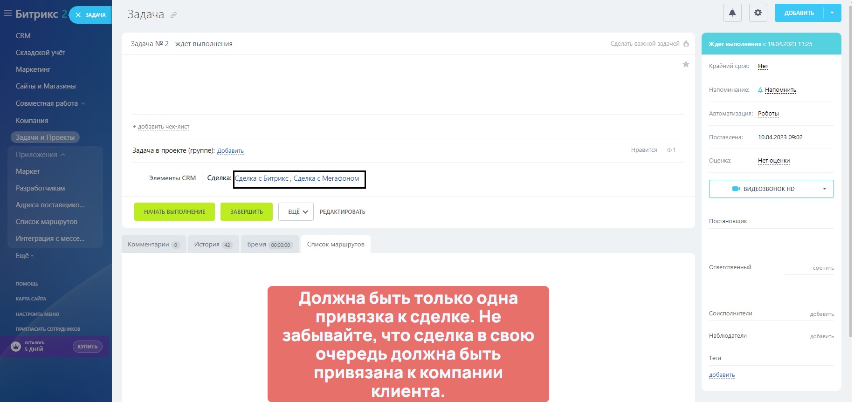Click the ВИДЕОЗВОНОК HD button
Screen dimensions: 868x402
(763, 189)
